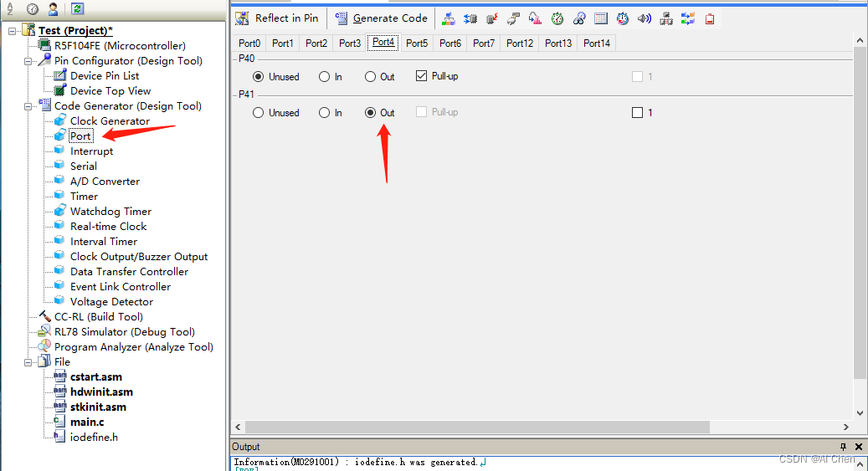Image resolution: width=868 pixels, height=471 pixels.
Task: Switch to the Port6 tab
Action: click(450, 44)
